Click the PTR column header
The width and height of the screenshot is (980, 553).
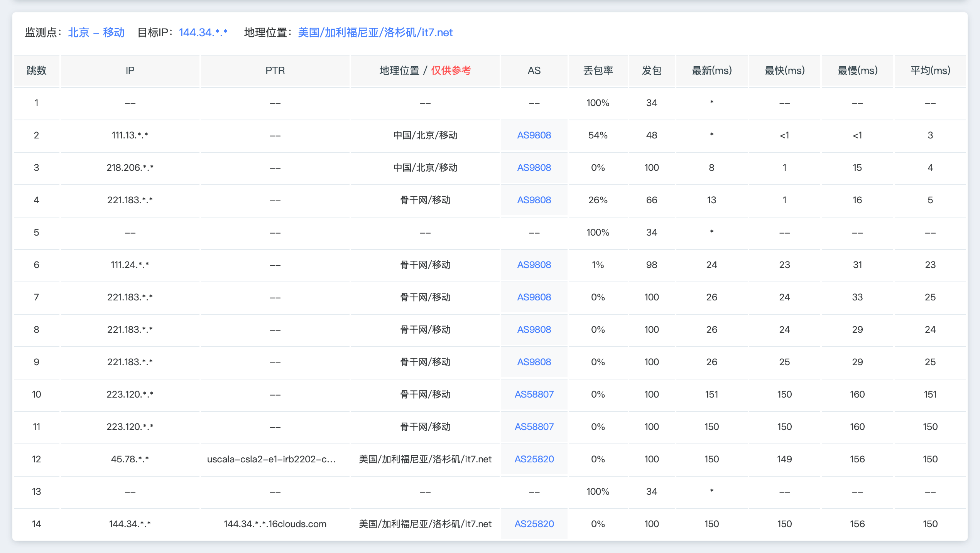coord(275,71)
